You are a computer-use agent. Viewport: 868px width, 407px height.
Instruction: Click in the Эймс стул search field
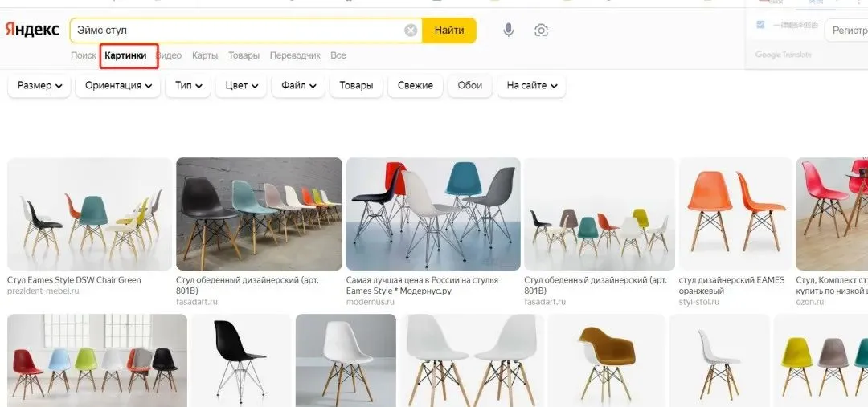pos(238,31)
